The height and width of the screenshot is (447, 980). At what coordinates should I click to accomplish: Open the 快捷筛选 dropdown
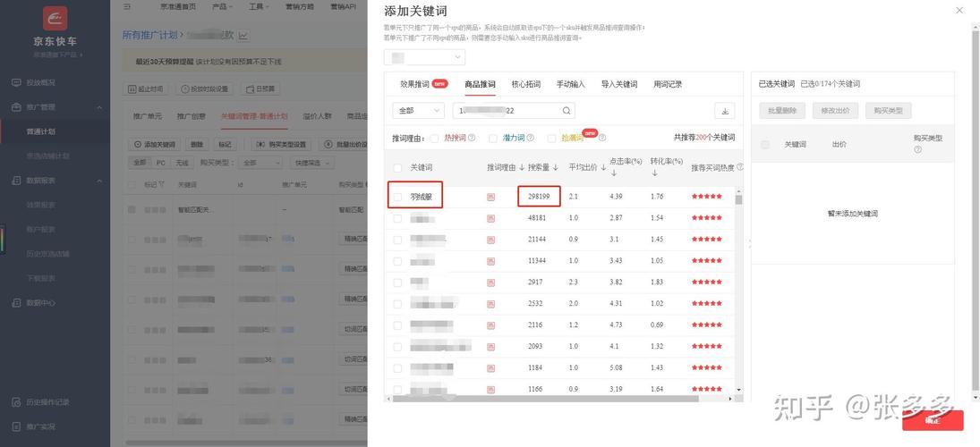coord(311,163)
